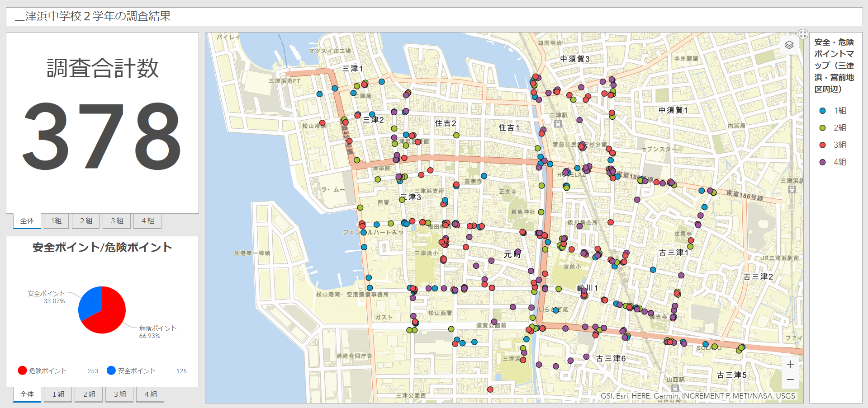The height and width of the screenshot is (408, 868).
Task: Select the red 3組 legend marker
Action: click(x=822, y=145)
